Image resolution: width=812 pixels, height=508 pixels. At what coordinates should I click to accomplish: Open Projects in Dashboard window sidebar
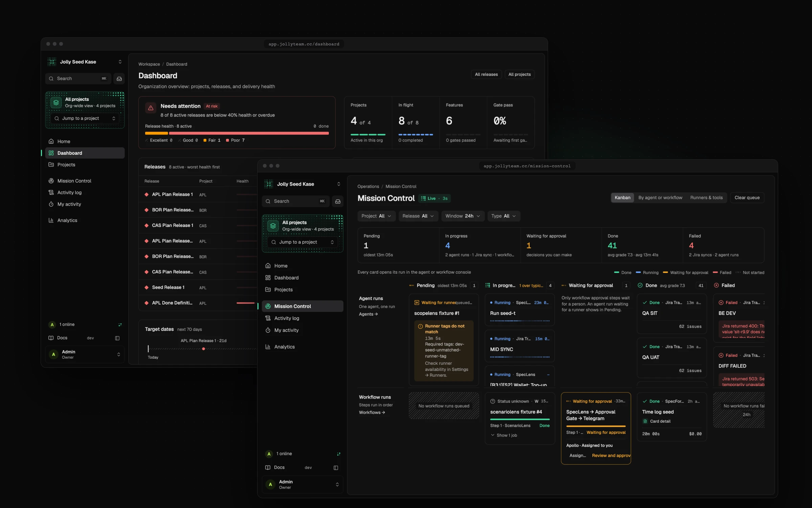click(x=85, y=165)
